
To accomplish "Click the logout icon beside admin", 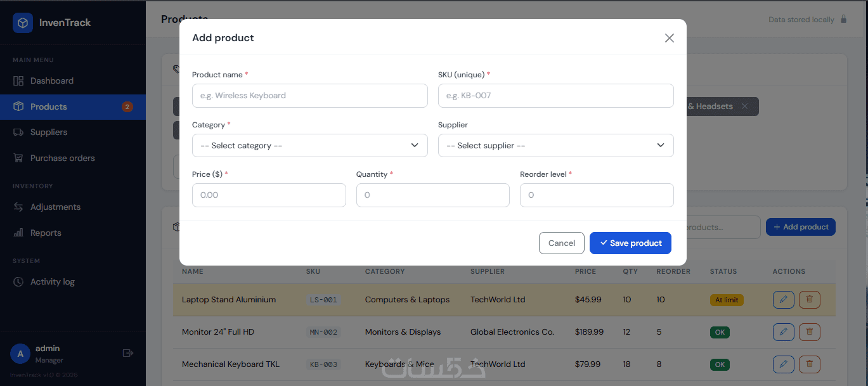I will point(127,353).
